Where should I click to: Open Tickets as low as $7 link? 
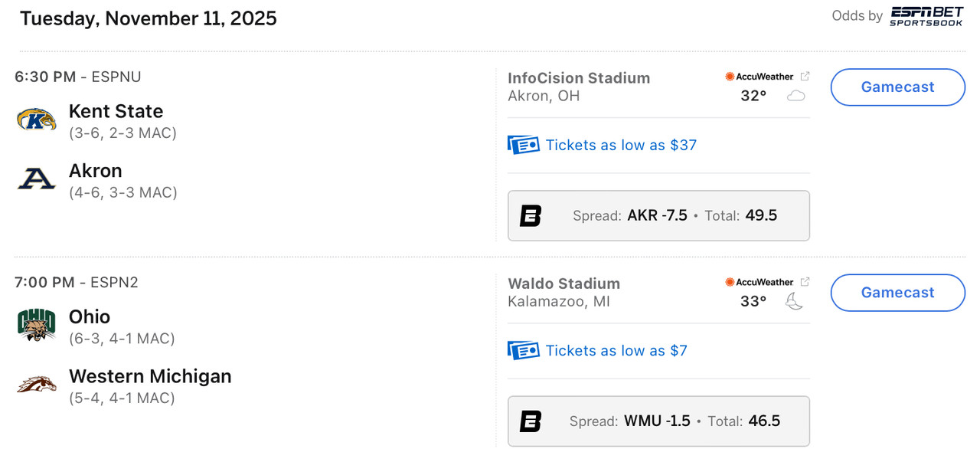[616, 350]
